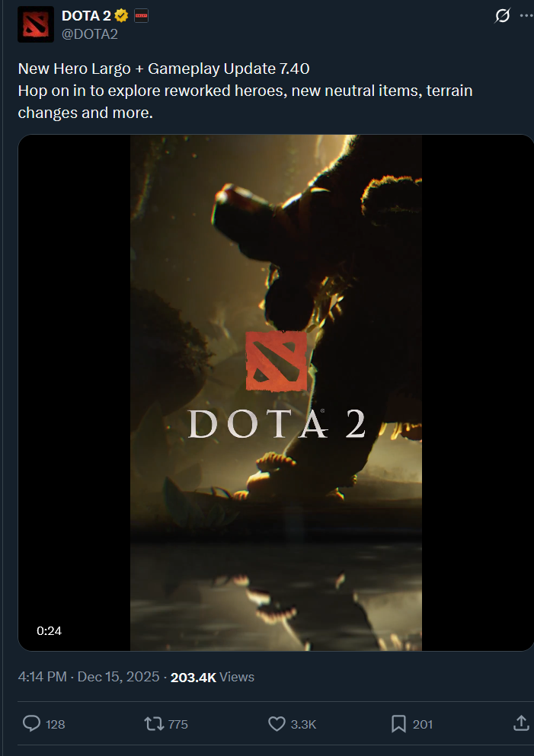Click the 201 bookmarks count
534x756 pixels.
pyautogui.click(x=423, y=724)
